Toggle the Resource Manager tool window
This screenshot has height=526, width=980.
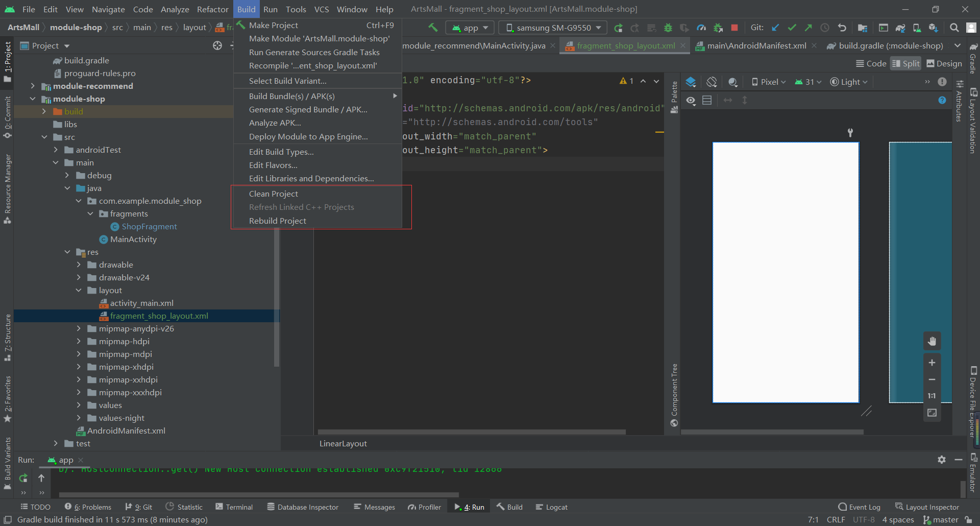[7, 188]
